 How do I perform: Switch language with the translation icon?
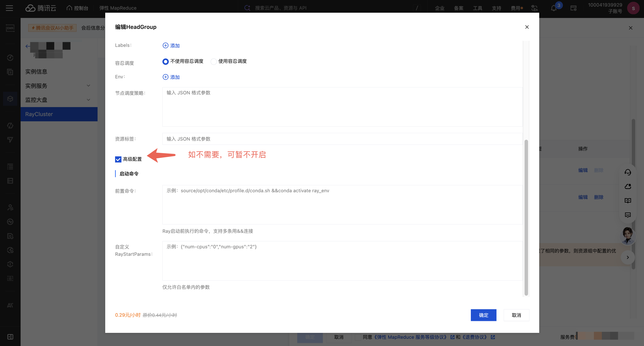click(534, 8)
